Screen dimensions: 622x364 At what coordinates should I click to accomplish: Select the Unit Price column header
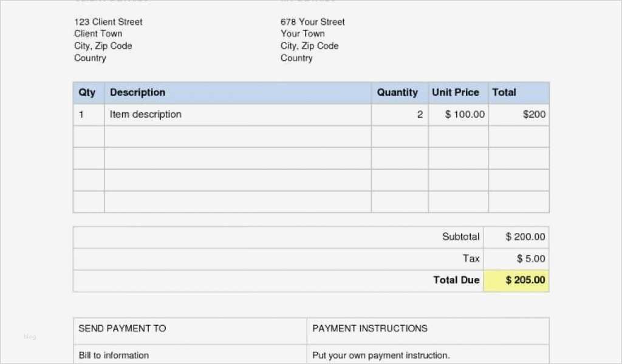coord(456,93)
